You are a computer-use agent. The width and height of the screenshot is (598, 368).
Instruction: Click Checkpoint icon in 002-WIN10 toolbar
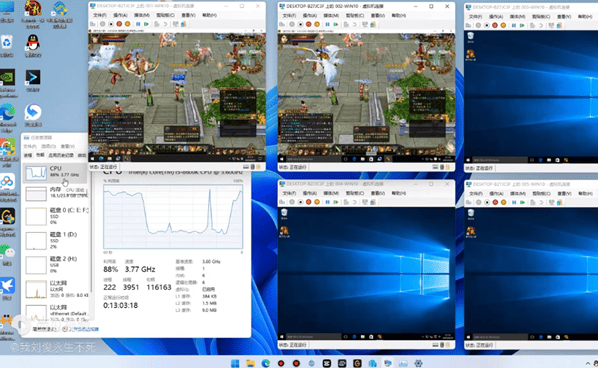(346, 24)
